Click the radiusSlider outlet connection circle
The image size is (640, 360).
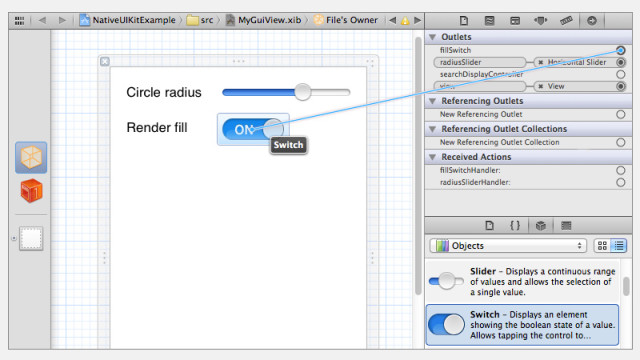point(620,62)
